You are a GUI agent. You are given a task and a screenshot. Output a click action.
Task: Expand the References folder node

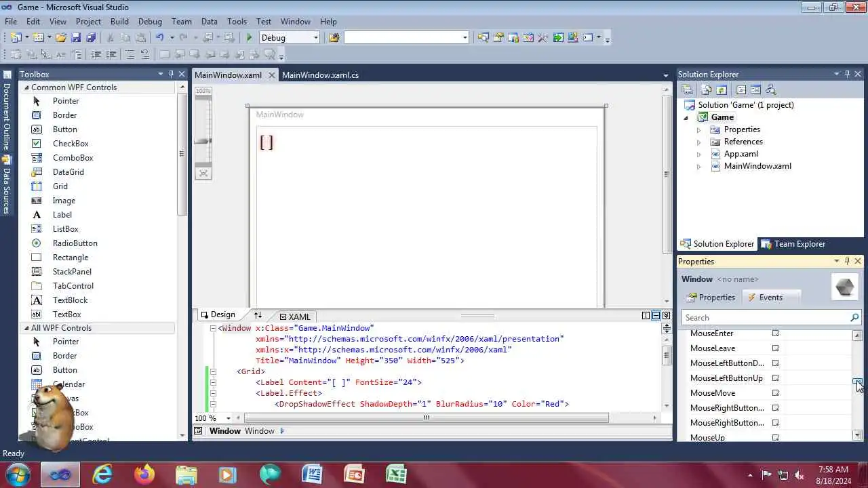click(698, 142)
